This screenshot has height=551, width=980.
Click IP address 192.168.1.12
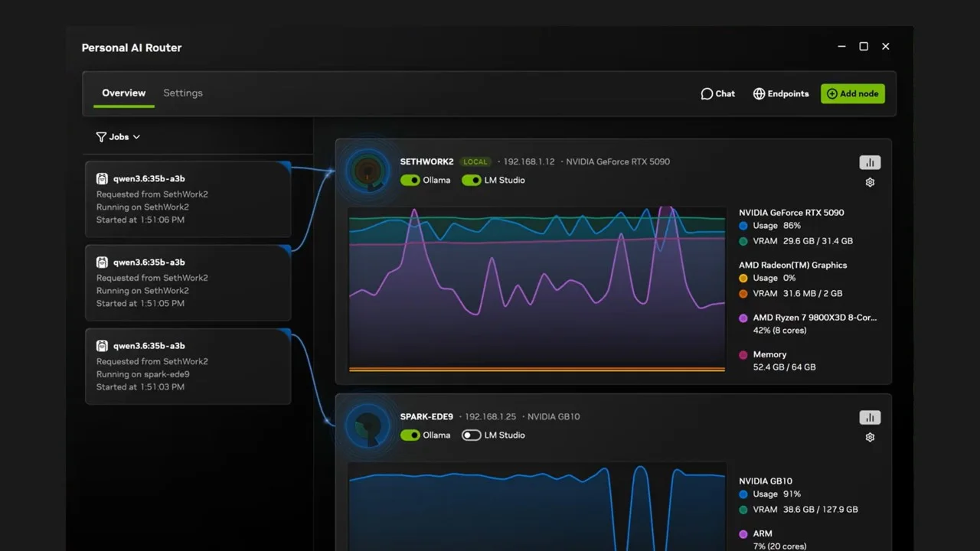tap(529, 162)
